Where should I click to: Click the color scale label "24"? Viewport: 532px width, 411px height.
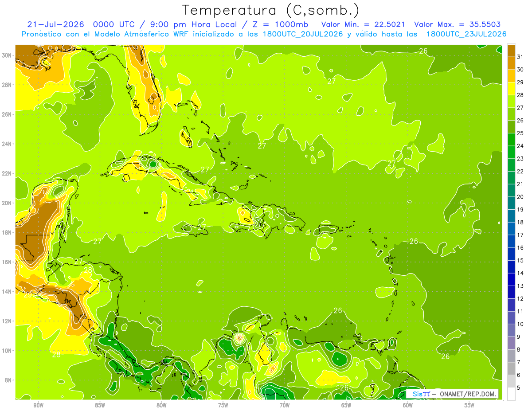pyautogui.click(x=520, y=146)
